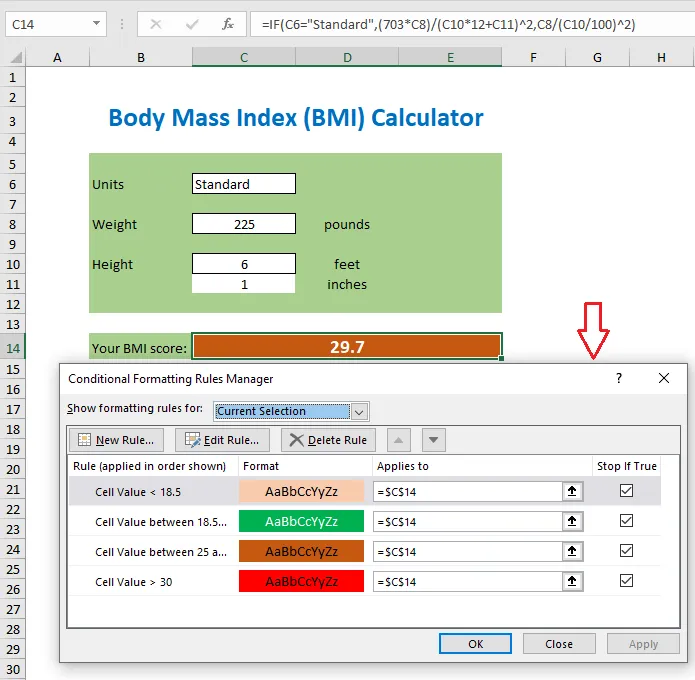Click the Delete Rule button
The image size is (695, 680).
(x=328, y=440)
